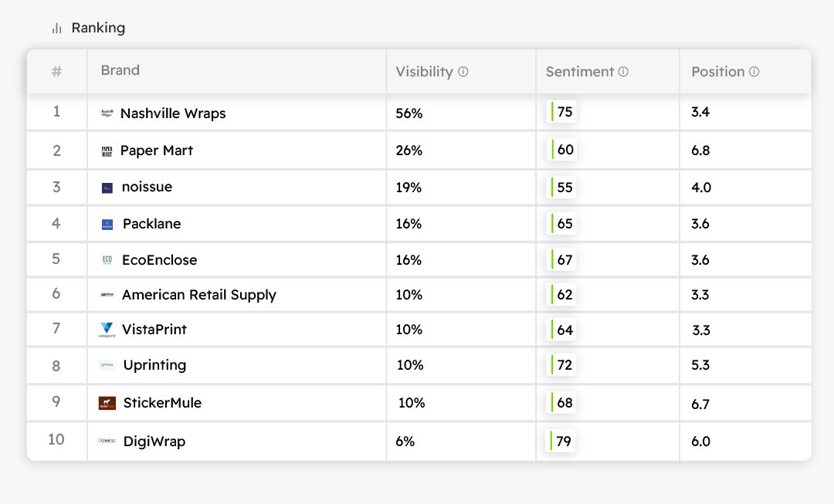This screenshot has width=834, height=504.
Task: Click the Position column header
Action: point(717,72)
